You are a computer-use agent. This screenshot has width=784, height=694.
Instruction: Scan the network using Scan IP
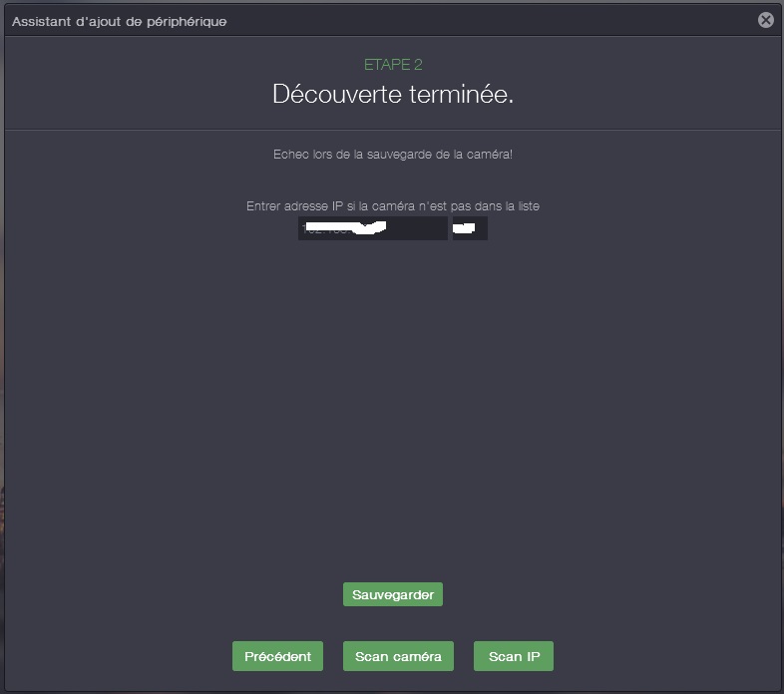(x=514, y=656)
